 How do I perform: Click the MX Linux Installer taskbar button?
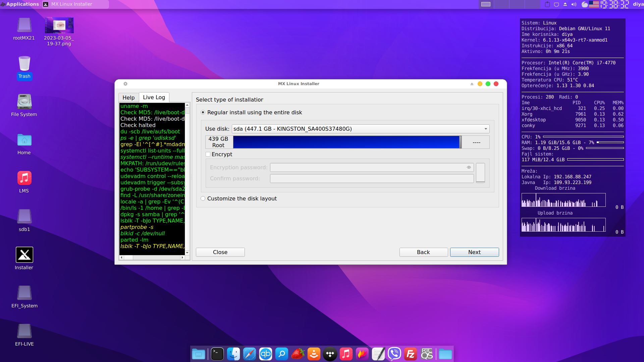(x=76, y=4)
